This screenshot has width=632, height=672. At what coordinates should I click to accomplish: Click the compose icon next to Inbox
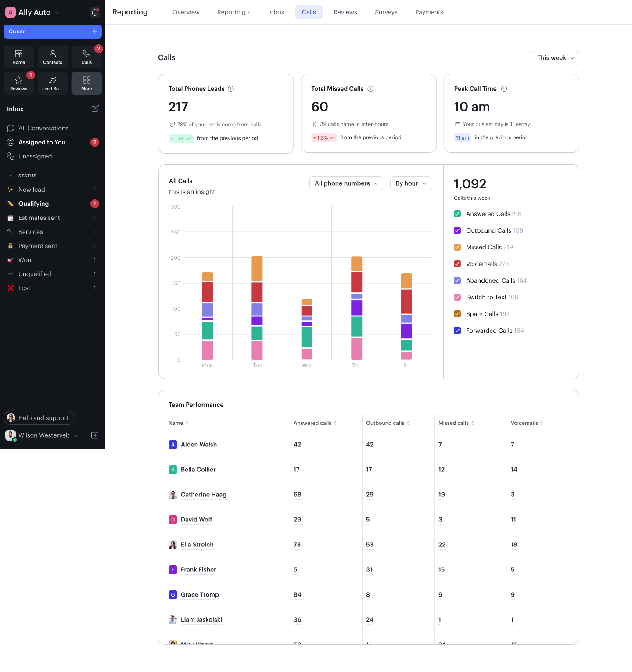point(95,109)
